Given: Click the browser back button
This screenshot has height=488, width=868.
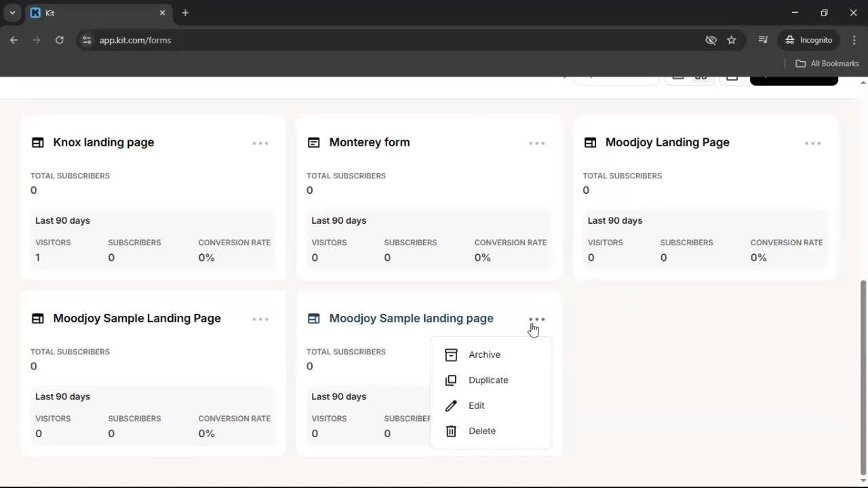Looking at the screenshot, I should tap(14, 40).
